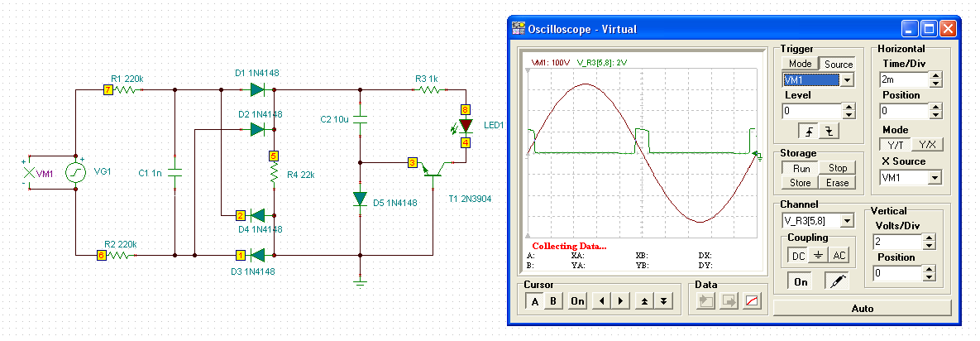
Task: Select resistor R1 220k symbol
Action: coord(128,89)
